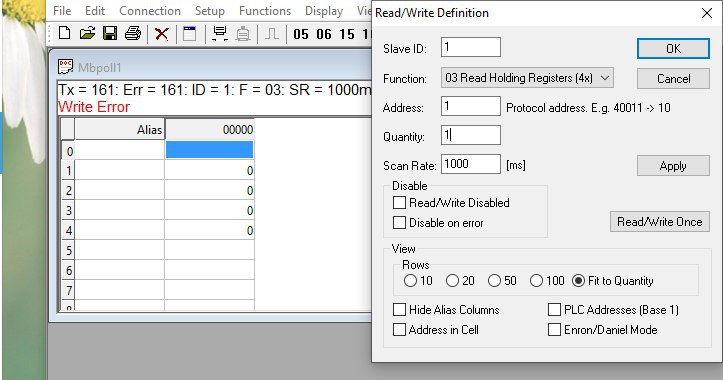
Task: Click row header 1 in Mbpoll1 grid
Action: coord(68,171)
